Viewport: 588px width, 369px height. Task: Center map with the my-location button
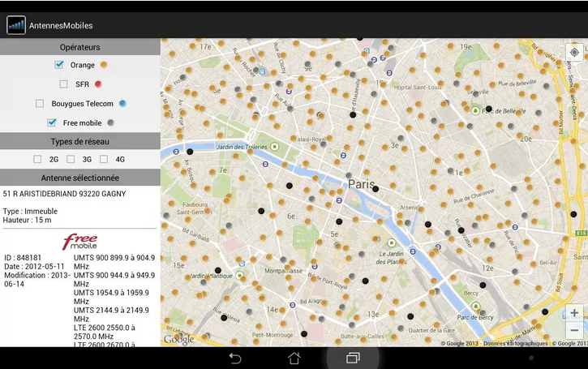(574, 53)
